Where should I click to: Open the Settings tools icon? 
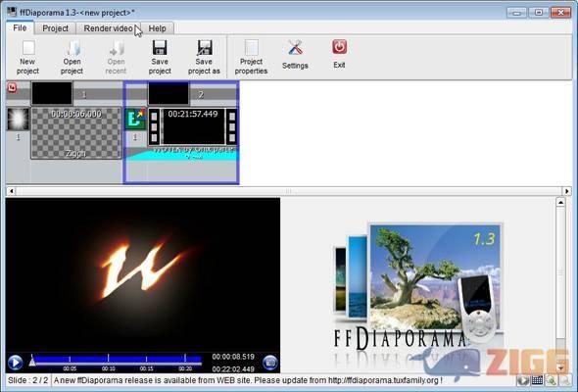pyautogui.click(x=295, y=55)
